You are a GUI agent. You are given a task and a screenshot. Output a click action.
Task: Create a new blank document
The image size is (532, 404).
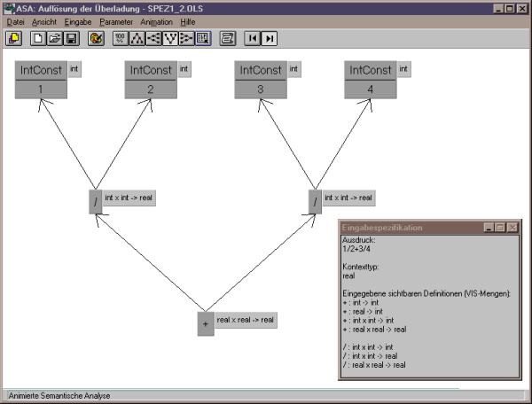(38, 38)
